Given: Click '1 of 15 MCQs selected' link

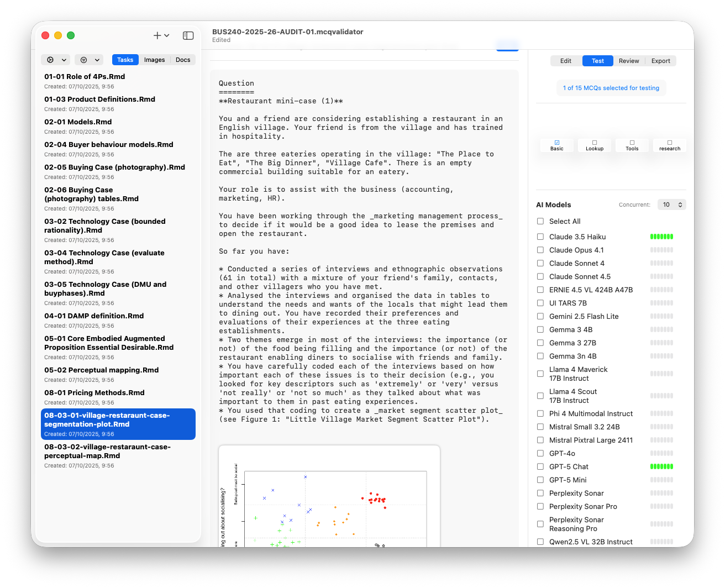Looking at the screenshot, I should 611,88.
